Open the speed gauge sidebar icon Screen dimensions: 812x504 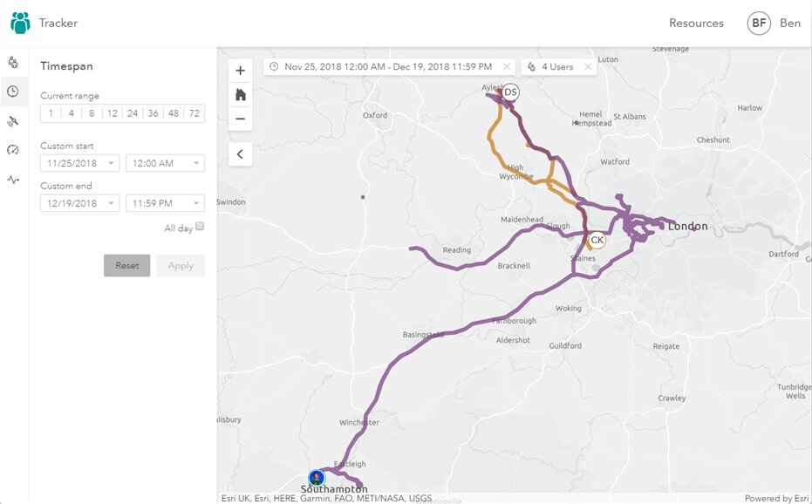pos(13,150)
